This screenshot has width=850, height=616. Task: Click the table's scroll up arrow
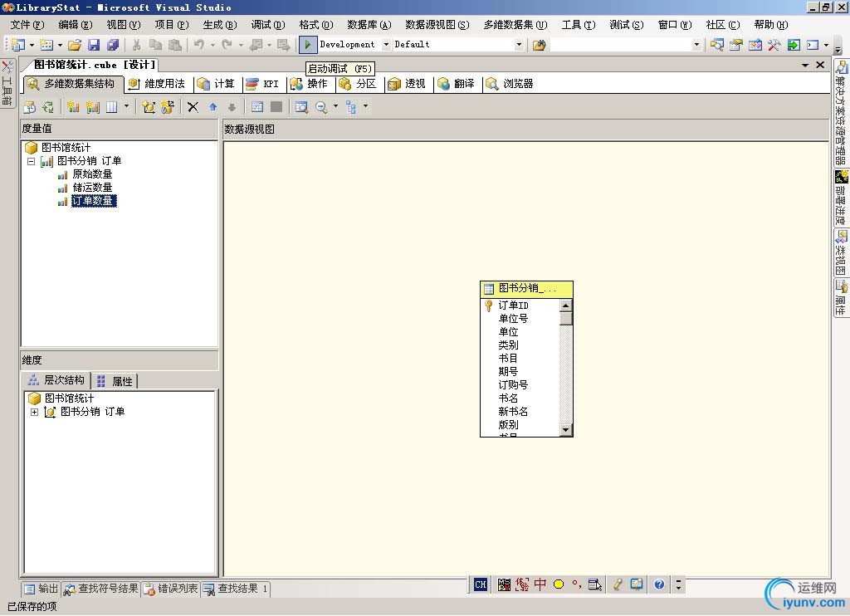(x=565, y=306)
